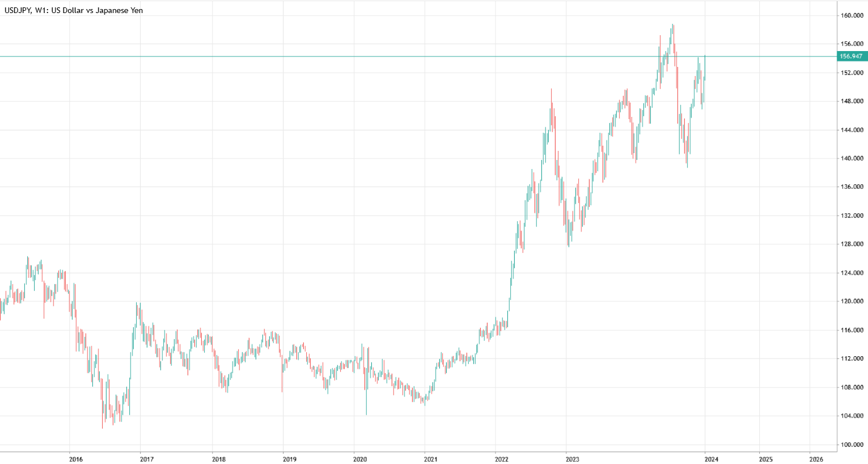
Task: Select the 2026 time axis label
Action: pyautogui.click(x=816, y=459)
